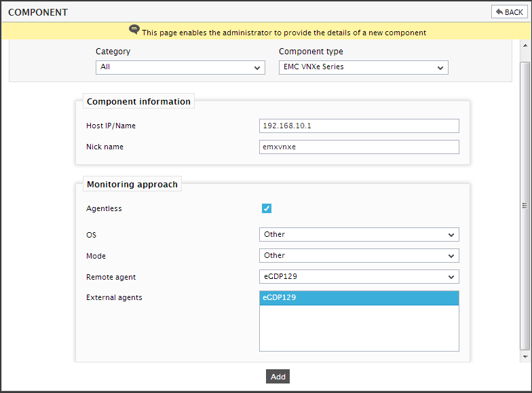Open the Component type dropdown
Image resolution: width=532 pixels, height=393 pixels.
pos(364,67)
